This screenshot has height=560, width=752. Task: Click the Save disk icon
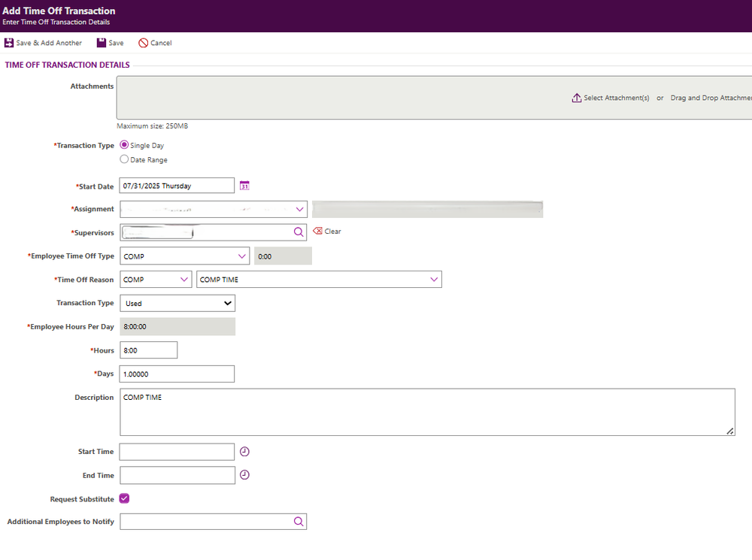[102, 43]
